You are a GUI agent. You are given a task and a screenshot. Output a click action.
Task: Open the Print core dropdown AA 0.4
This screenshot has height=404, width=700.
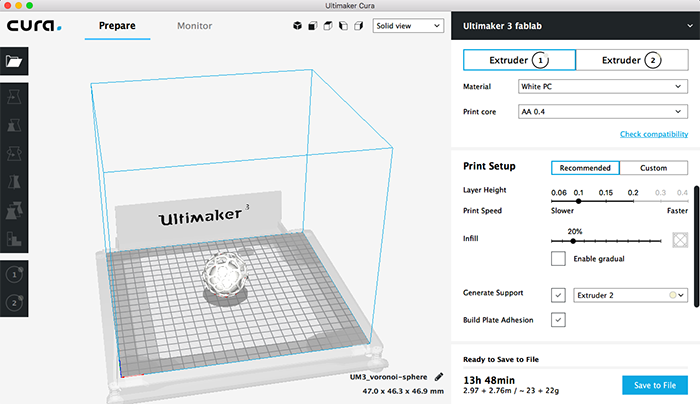[603, 112]
